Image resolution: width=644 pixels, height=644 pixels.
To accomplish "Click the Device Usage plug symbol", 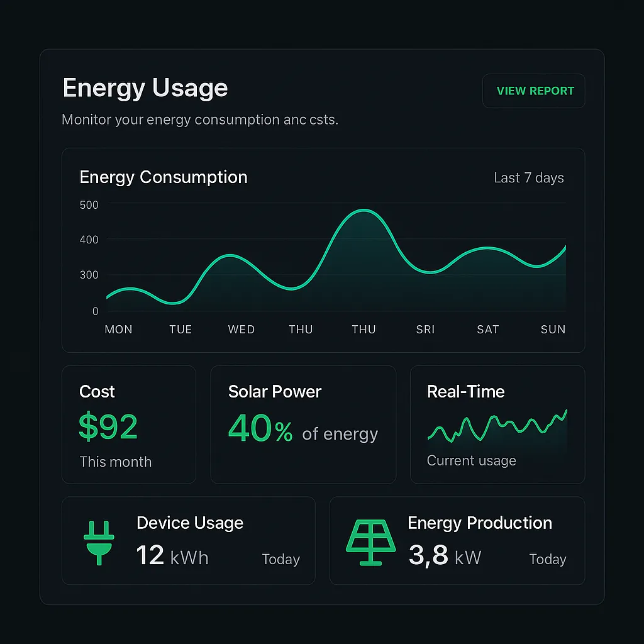I will pos(97,540).
